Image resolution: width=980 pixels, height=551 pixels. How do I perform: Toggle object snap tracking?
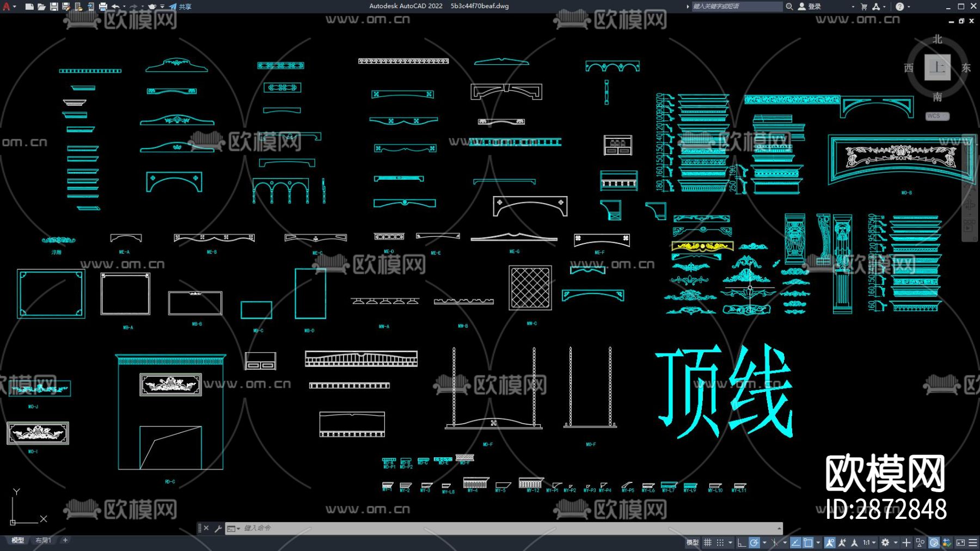coord(796,542)
